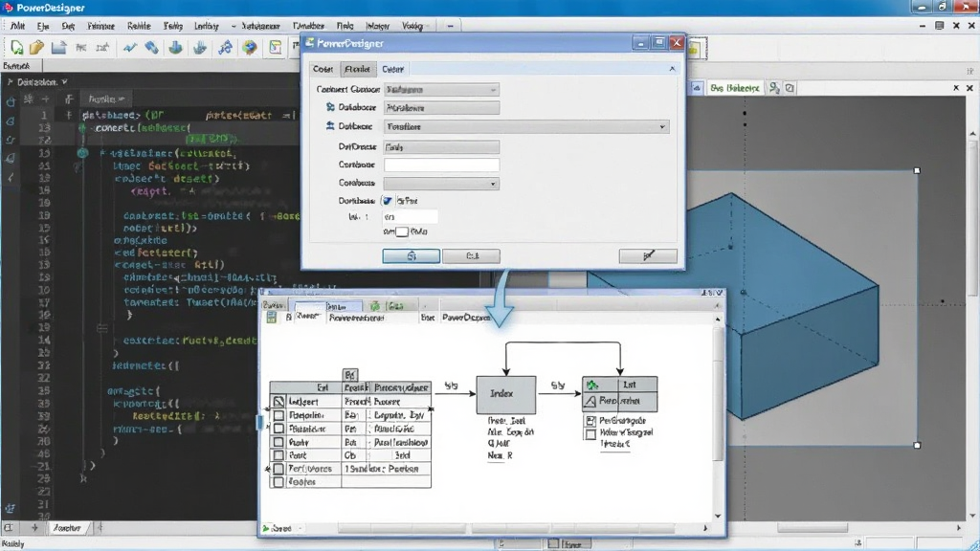
Task: Check the box in the third diagram table row
Action: pos(278,430)
